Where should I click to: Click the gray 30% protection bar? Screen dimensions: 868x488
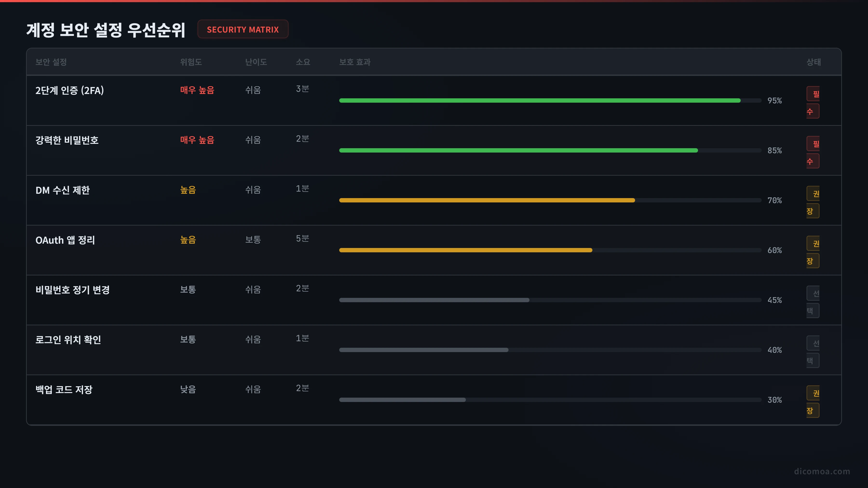pos(402,400)
